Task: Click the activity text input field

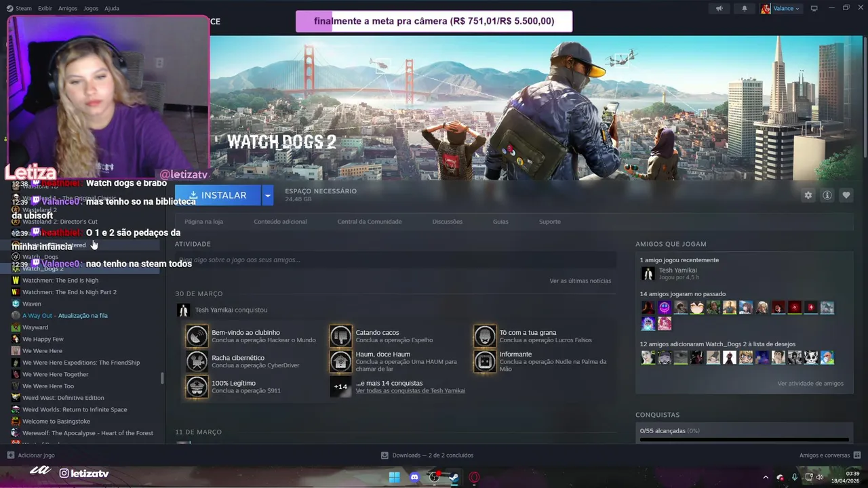Action: click(x=395, y=260)
